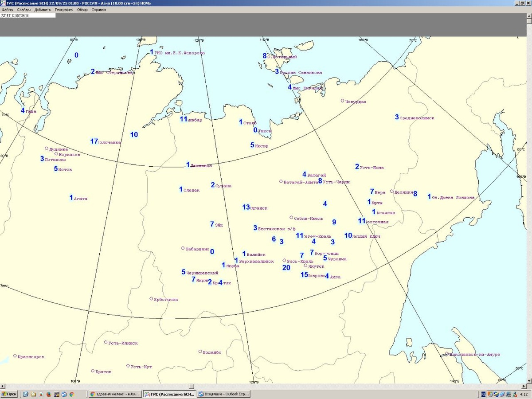Launch Google Chrome from quick launch
Viewport: 532px width, 399px height.
(x=71, y=394)
